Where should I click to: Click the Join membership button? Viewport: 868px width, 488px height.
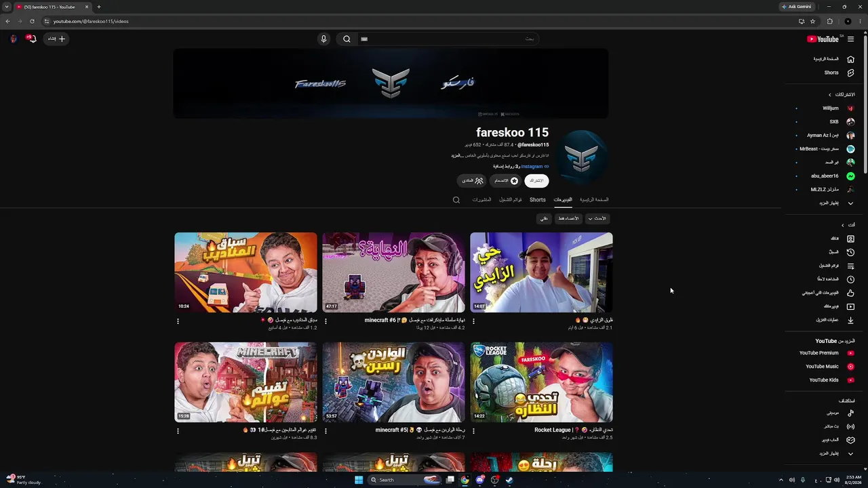point(505,181)
